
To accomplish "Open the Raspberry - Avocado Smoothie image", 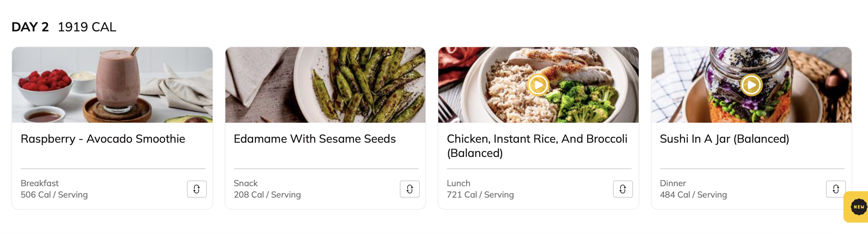I will tap(112, 85).
